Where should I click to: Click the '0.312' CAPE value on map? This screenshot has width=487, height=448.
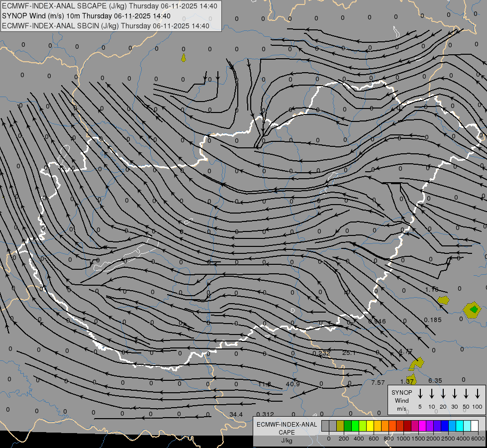265,415
